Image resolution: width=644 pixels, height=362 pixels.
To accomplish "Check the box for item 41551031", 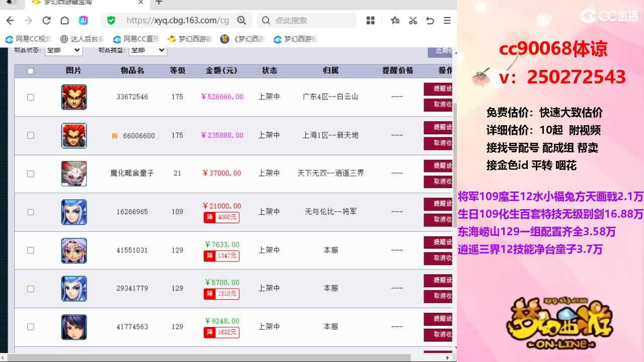I will [30, 250].
